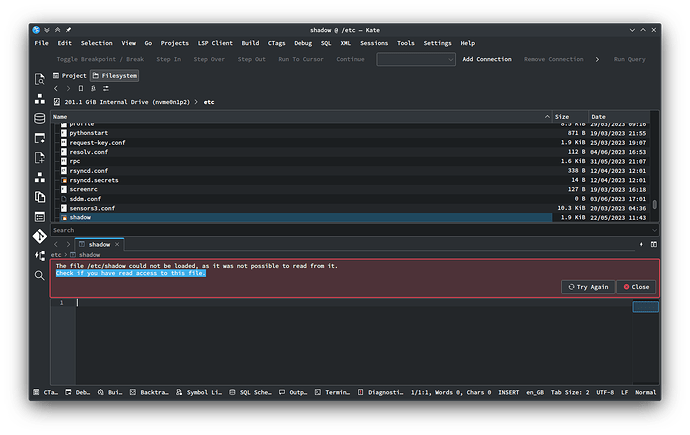Click the file list vertical scrollbar handle
The height and width of the screenshot is (435, 690).
coord(655,205)
